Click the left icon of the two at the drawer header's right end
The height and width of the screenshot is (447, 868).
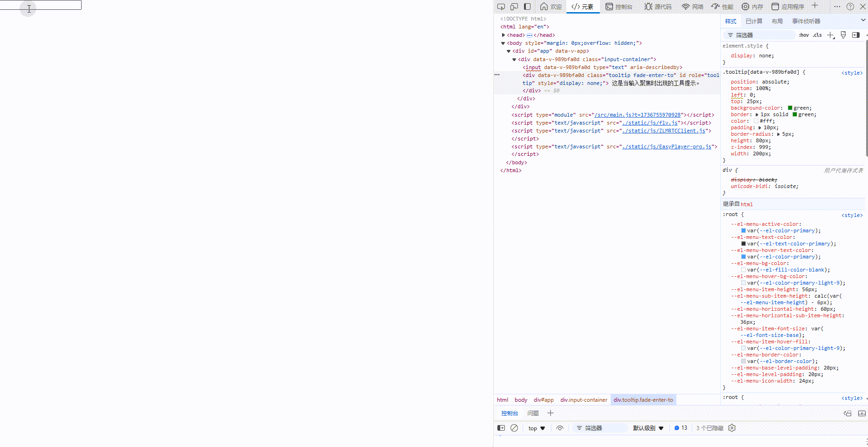point(847,413)
